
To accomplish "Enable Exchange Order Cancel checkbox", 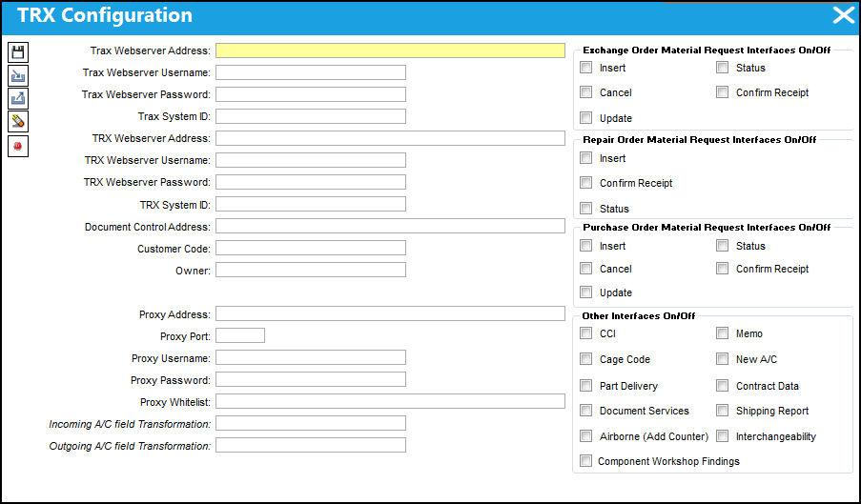I will tap(586, 92).
